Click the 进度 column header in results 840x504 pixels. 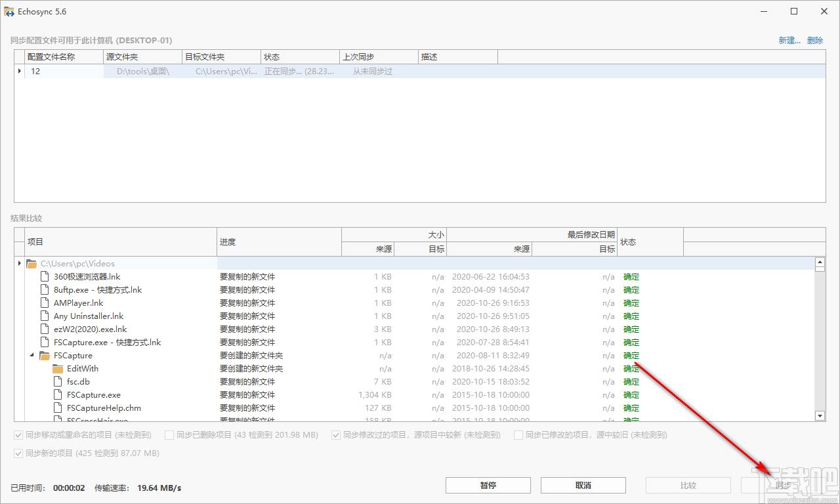(279, 242)
